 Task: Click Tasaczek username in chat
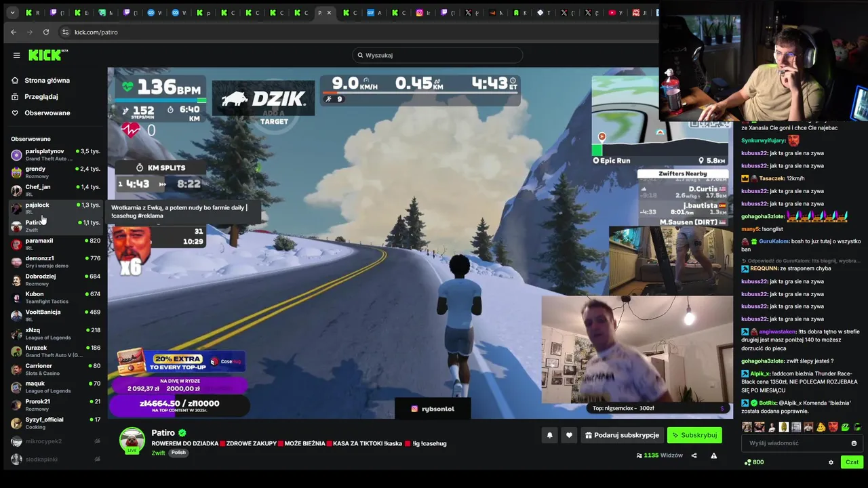tap(772, 178)
